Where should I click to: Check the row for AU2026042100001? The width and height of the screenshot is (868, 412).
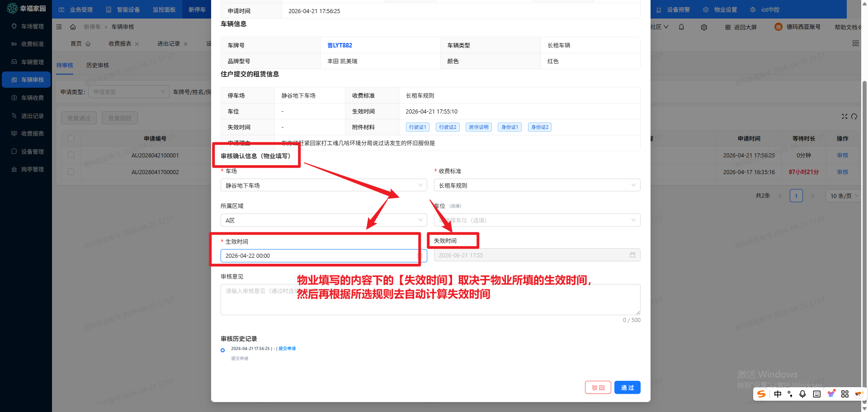[71, 155]
